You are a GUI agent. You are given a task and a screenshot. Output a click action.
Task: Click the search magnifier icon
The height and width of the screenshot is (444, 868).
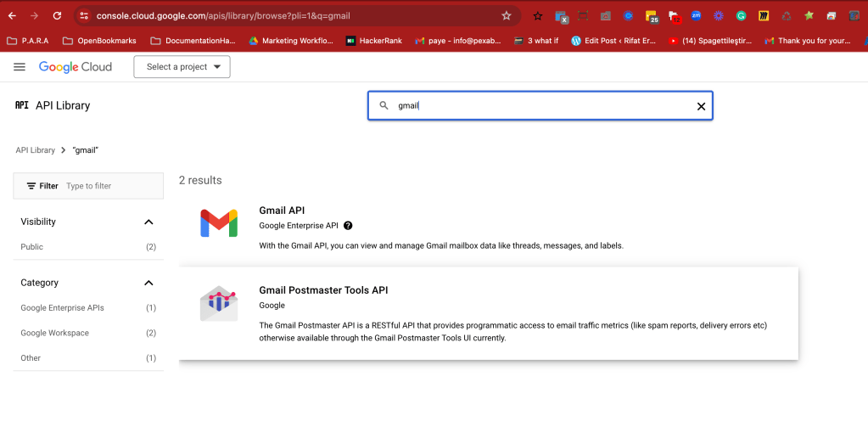(384, 105)
